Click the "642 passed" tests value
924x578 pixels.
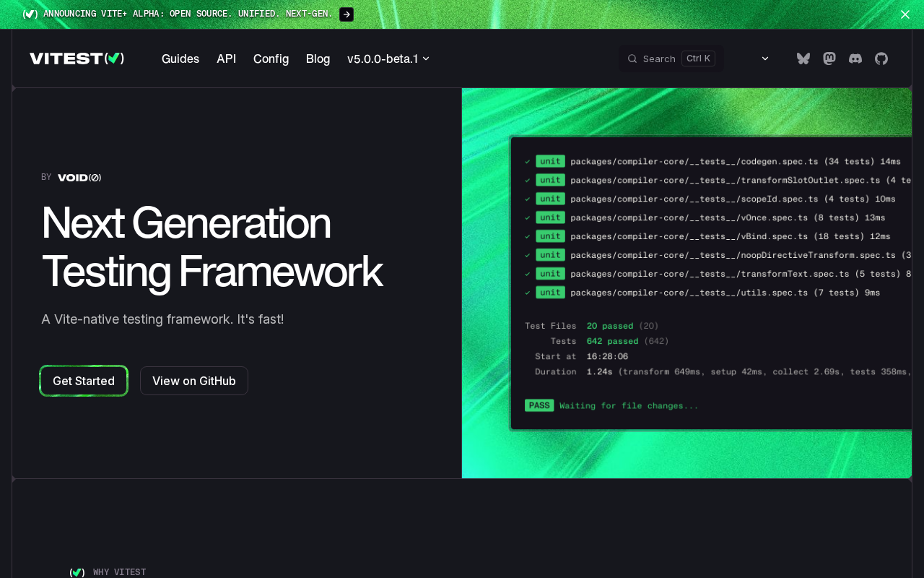612,341
